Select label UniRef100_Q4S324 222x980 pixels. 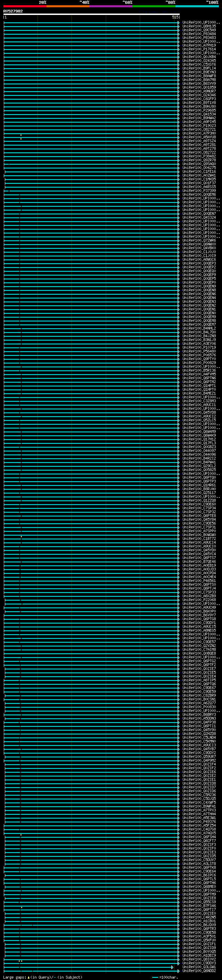tap(199, 217)
